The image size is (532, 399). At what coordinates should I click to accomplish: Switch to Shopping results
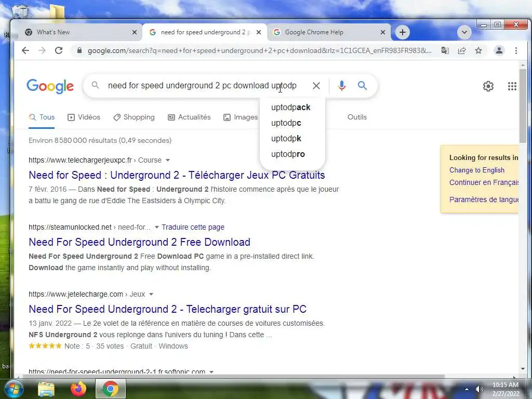[x=134, y=117]
